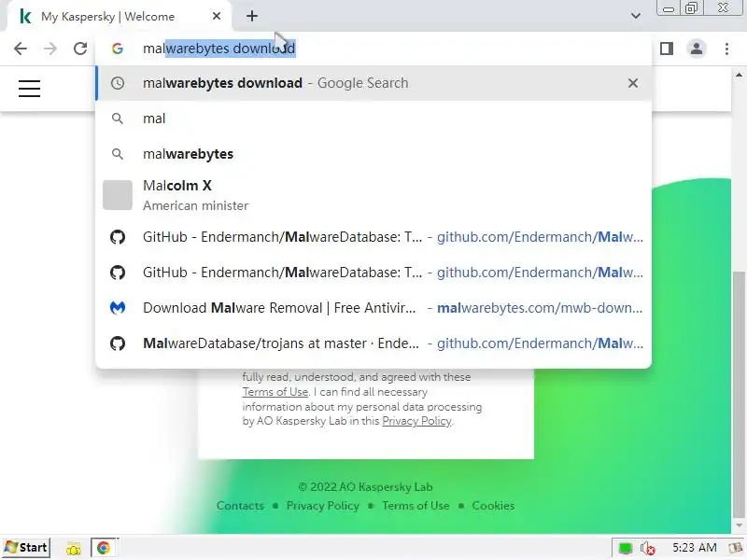Click the Contacts footer link

[240, 506]
